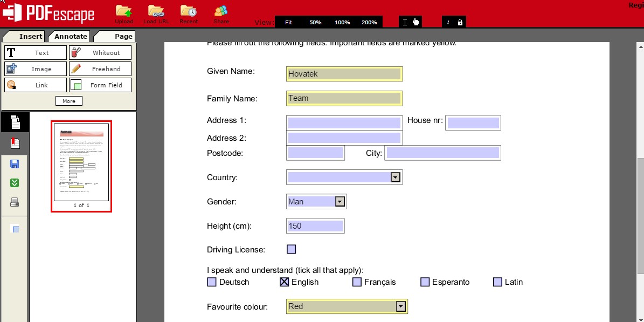Viewport: 644px width, 322px height.
Task: Save the document using the floppy disk icon
Action: click(15, 163)
